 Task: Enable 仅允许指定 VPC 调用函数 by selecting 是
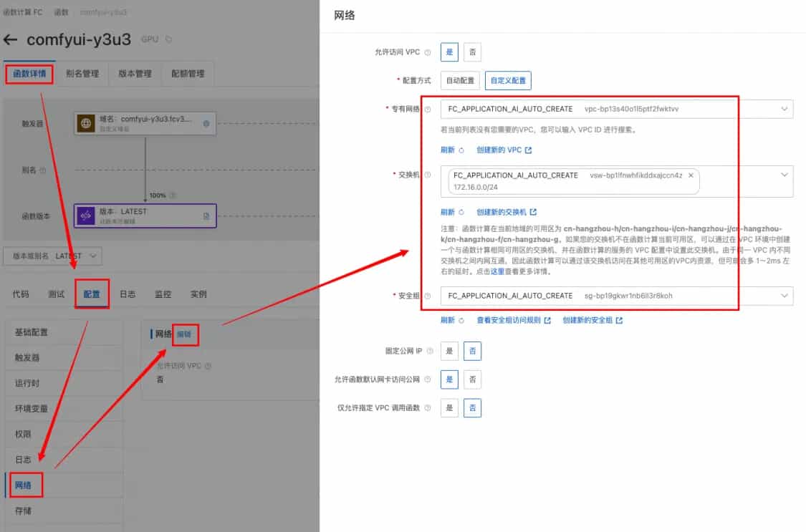point(450,407)
